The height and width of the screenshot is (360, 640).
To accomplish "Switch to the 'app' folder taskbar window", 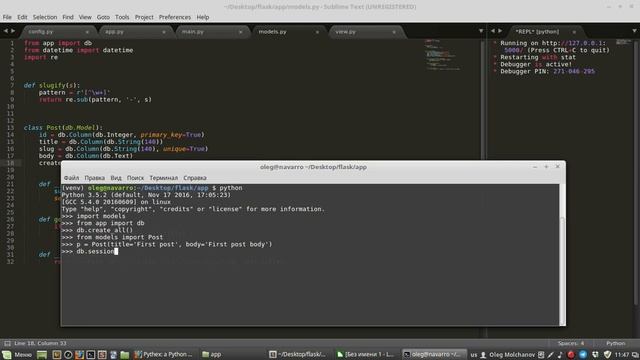I will 212,355.
